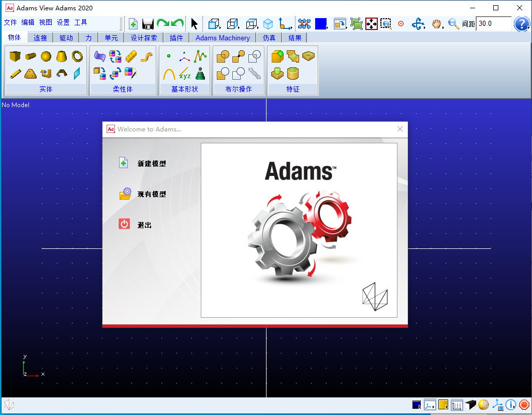
Task: Set top view with third cube icon
Action: 252,24
